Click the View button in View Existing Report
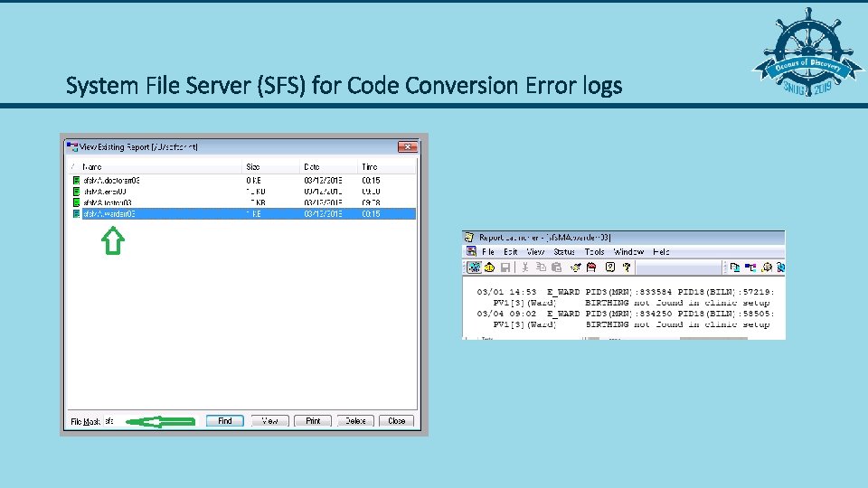Viewport: 868px width, 488px height. coord(269,421)
